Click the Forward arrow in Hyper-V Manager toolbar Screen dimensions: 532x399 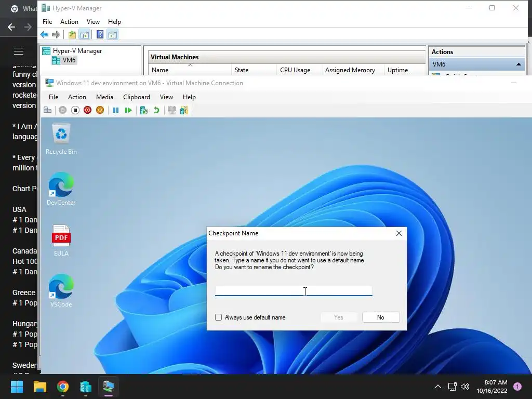56,35
